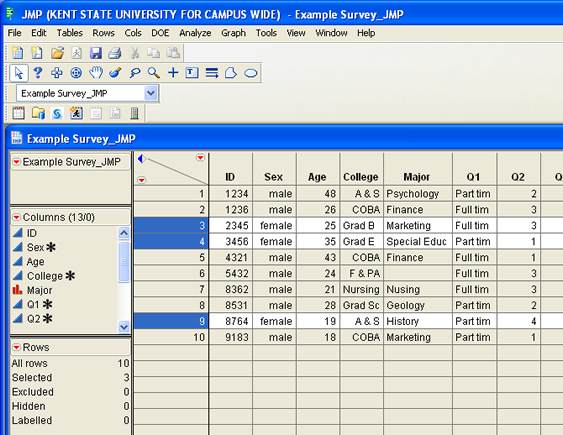The height and width of the screenshot is (435, 563).
Task: Click the calendar grid table icon
Action: (18, 113)
